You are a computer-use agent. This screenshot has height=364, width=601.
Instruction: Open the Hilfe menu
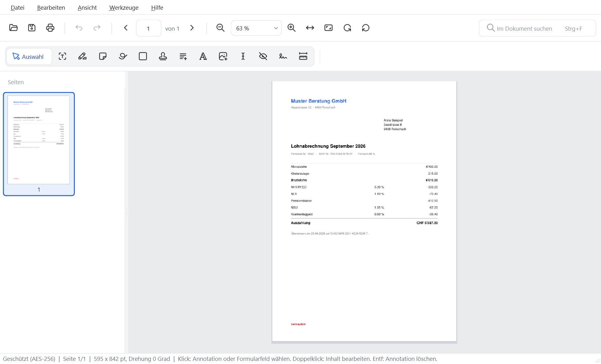click(x=157, y=8)
